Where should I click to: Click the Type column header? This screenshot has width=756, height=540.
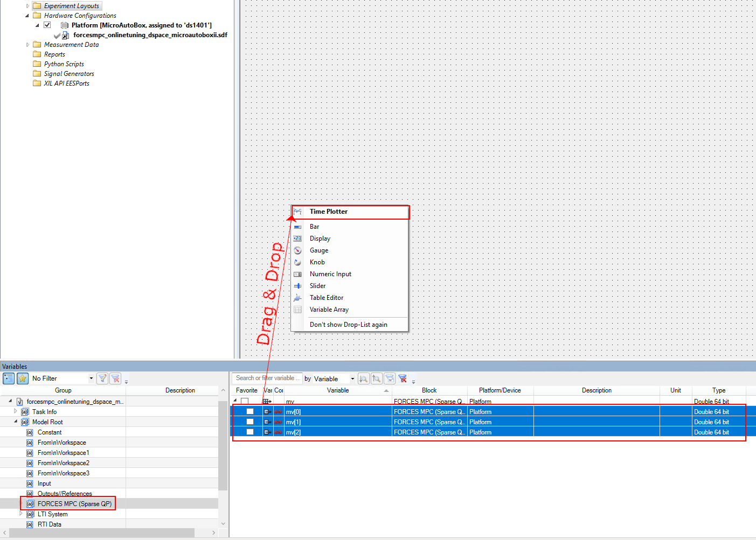point(718,390)
